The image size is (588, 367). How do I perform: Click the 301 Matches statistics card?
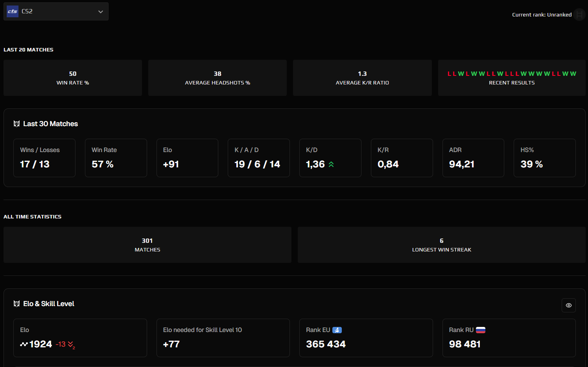click(147, 244)
